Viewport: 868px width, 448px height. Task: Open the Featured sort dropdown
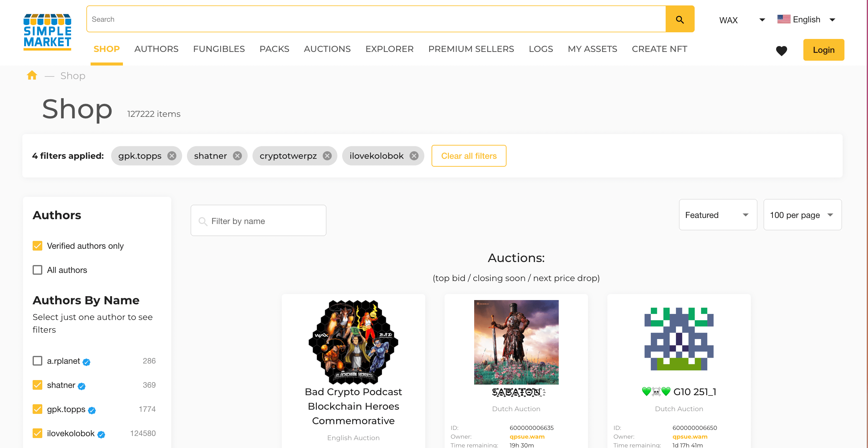(718, 215)
